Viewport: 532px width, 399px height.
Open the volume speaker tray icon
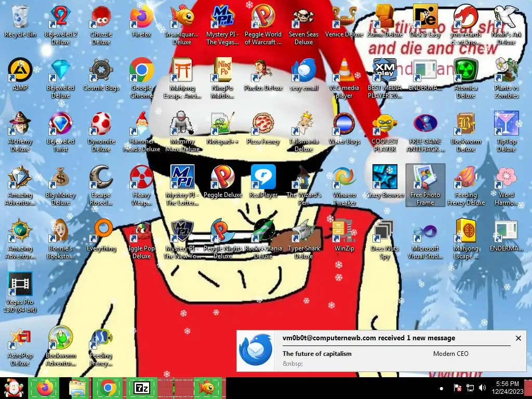click(482, 388)
